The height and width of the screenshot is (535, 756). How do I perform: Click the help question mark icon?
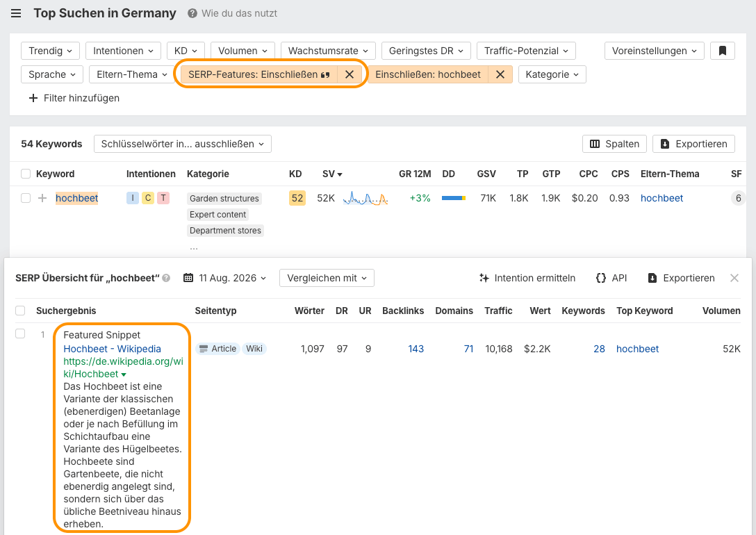click(x=192, y=13)
